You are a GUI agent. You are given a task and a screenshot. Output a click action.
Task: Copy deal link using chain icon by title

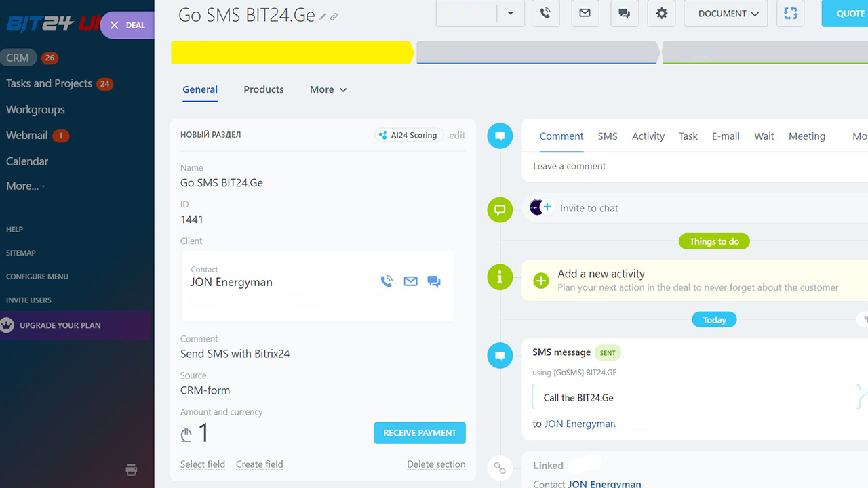pos(334,16)
